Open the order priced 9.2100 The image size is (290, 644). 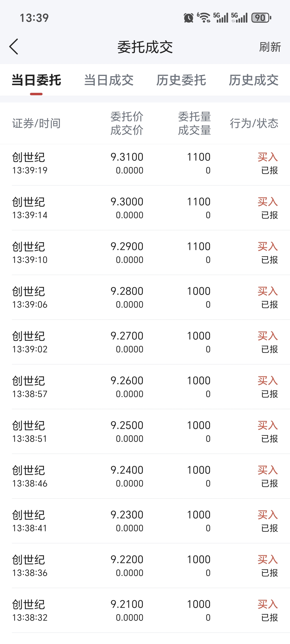pos(145,610)
